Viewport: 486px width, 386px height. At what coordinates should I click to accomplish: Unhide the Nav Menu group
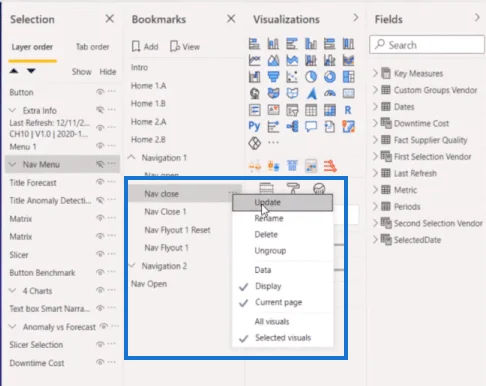click(100, 164)
